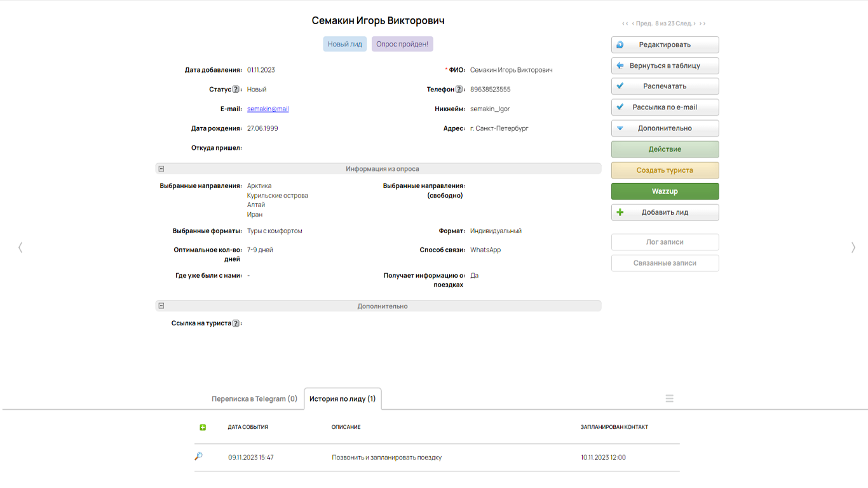Image resolution: width=868 pixels, height=488 pixels.
Task: Click Вернуться в таблицу button
Action: point(665,66)
